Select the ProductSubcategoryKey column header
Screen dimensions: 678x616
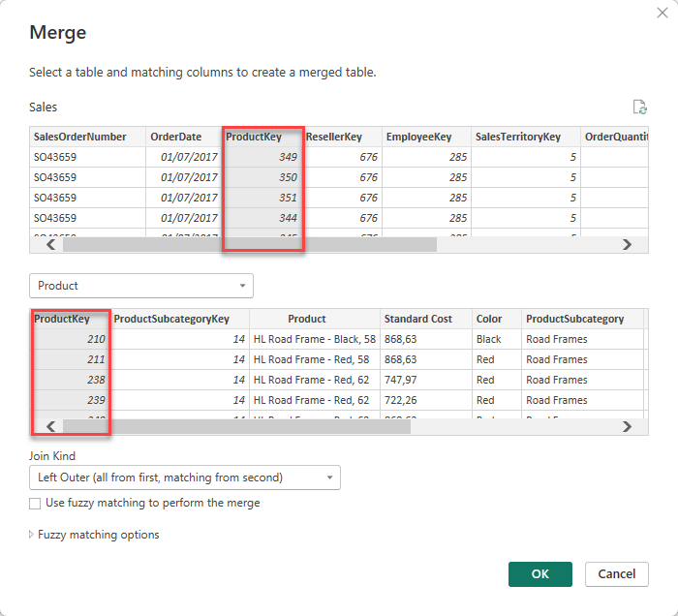coord(171,319)
